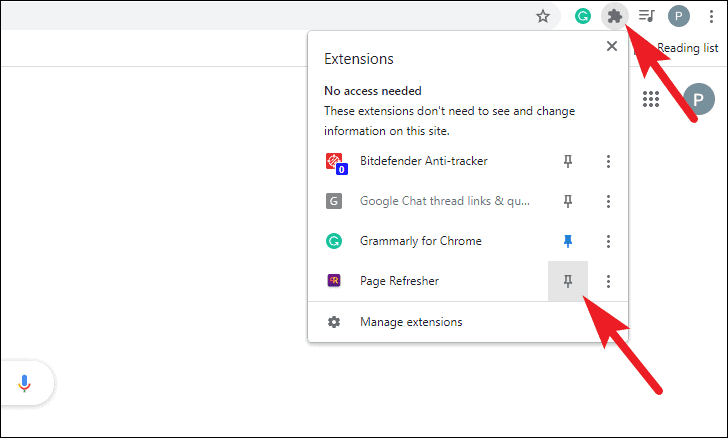
Task: Open more options for Google Chat extension
Action: 608,201
